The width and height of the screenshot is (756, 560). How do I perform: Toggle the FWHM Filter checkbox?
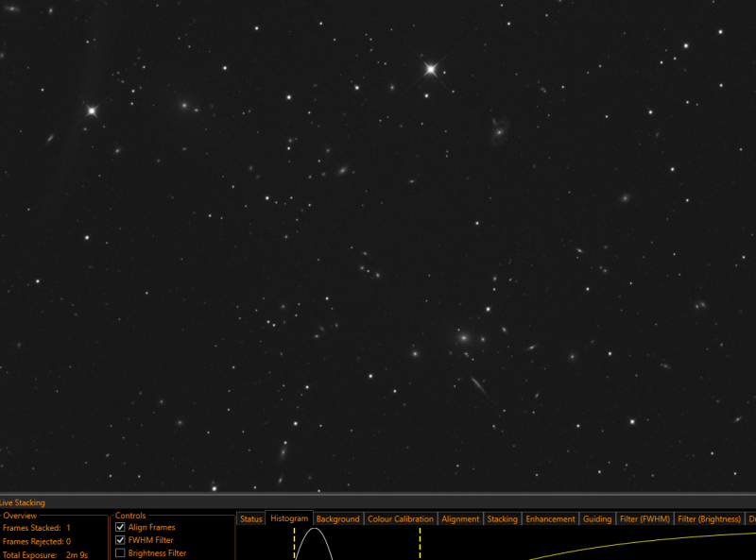pyautogui.click(x=120, y=540)
